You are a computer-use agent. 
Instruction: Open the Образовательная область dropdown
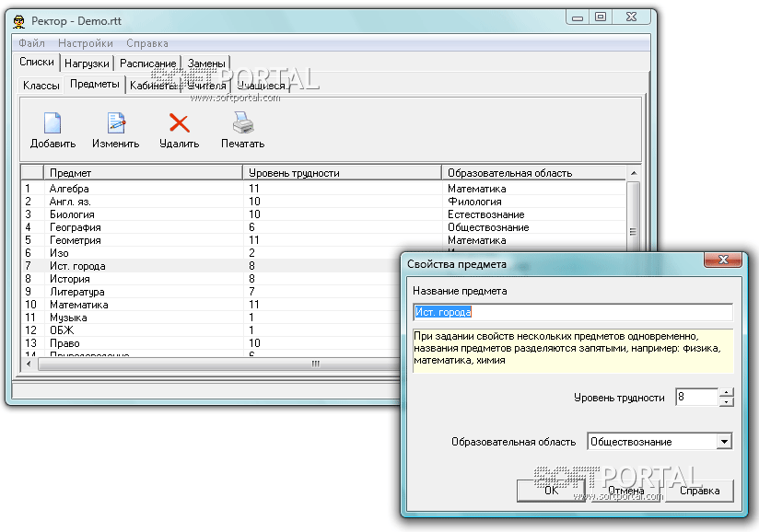tap(724, 442)
